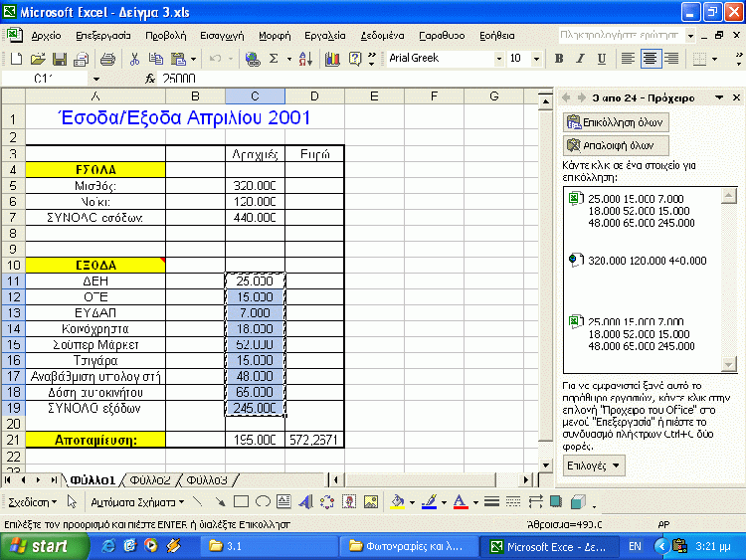Open the Shadow Style icon
Viewport: 746px width, 560px height.
pos(556,502)
